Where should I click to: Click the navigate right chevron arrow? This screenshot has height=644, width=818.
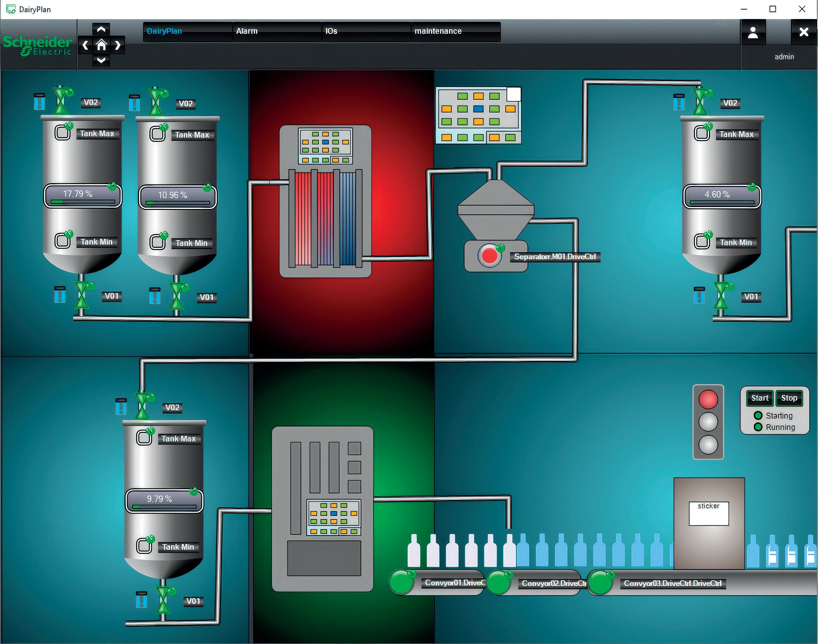point(118,45)
